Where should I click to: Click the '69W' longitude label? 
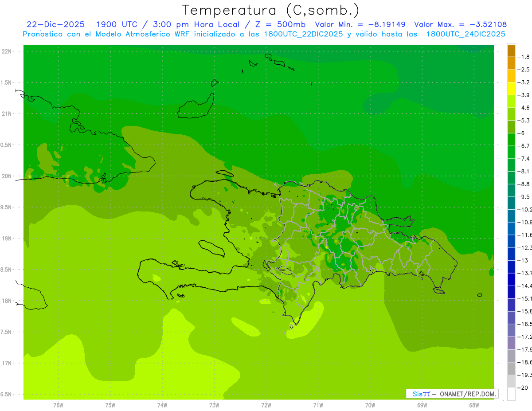point(422,406)
